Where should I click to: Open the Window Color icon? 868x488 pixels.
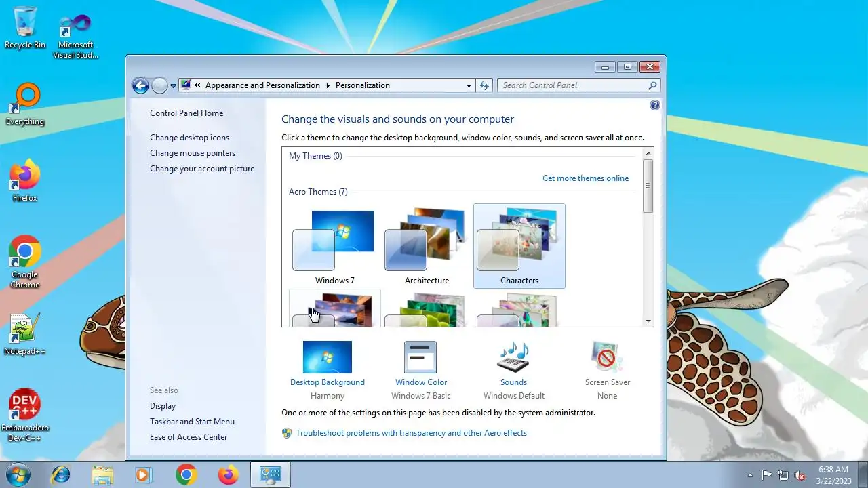(x=420, y=357)
